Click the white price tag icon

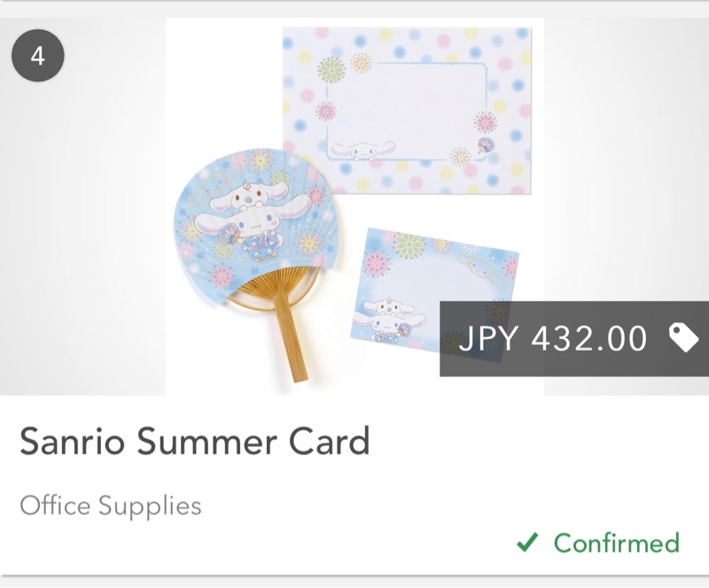[x=682, y=337]
